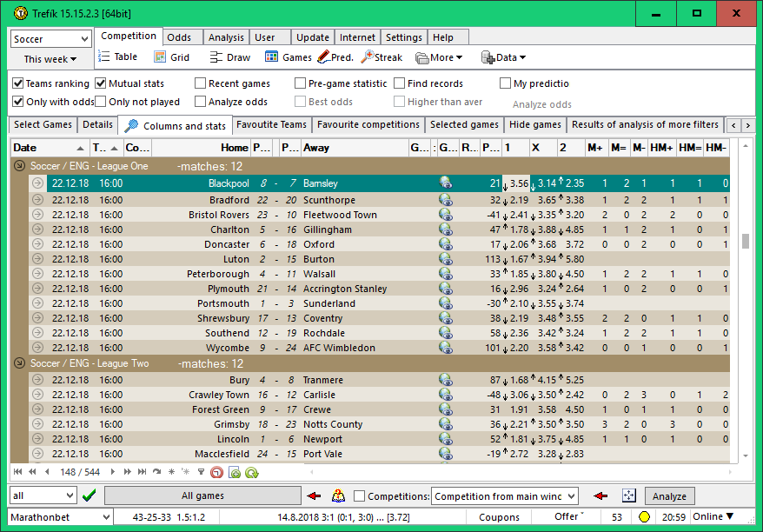Disable the Teams ranking checkbox
This screenshot has width=763, height=532.
click(18, 83)
